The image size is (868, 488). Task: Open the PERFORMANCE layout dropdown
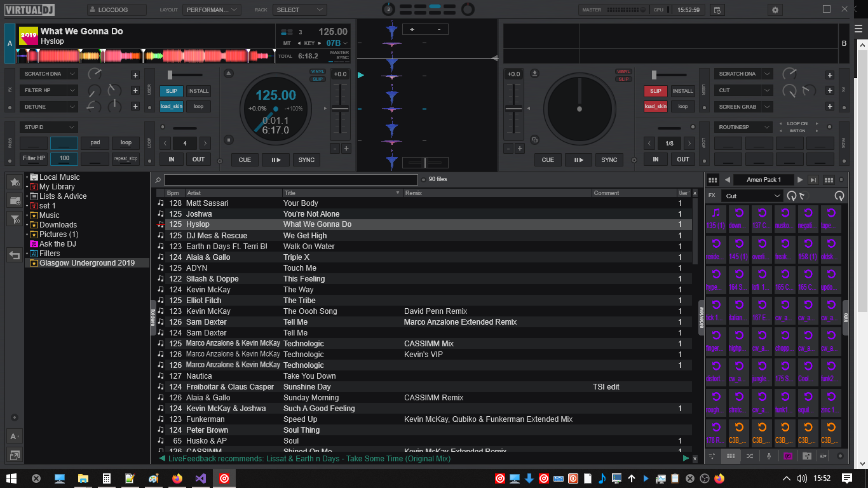pyautogui.click(x=212, y=10)
